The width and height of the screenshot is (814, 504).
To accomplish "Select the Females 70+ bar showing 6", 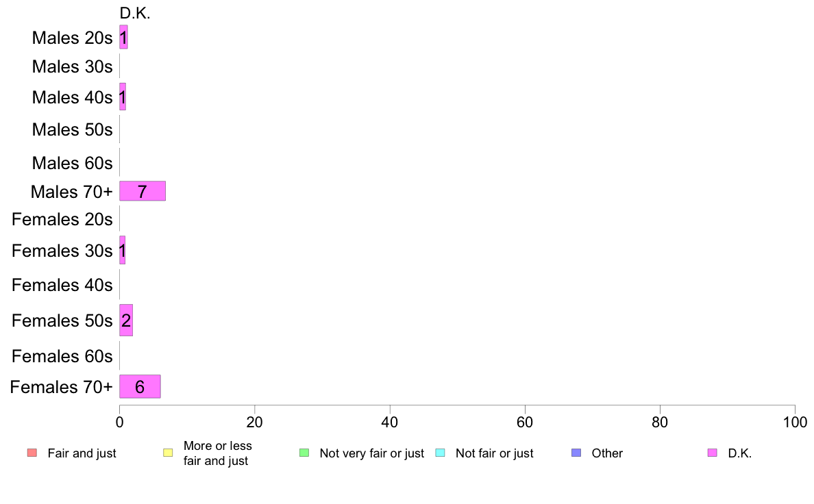I will click(x=140, y=386).
